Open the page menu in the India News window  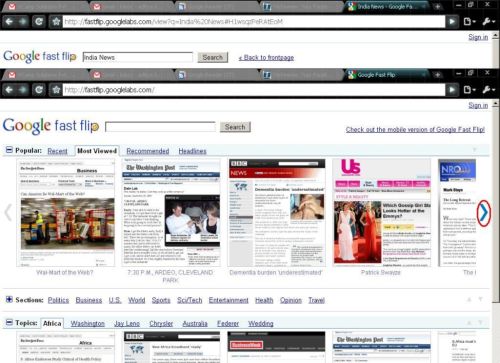(469, 22)
